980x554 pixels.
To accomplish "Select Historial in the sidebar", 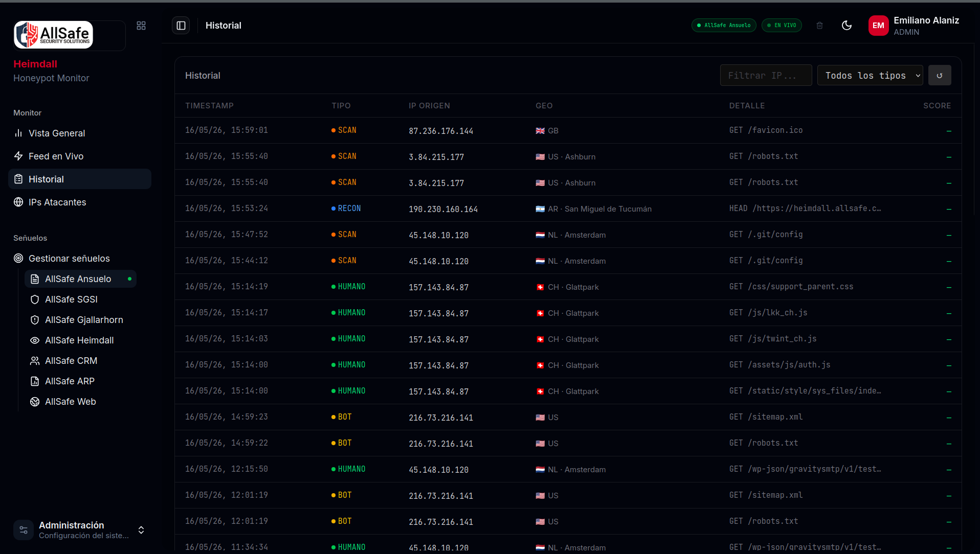I will pos(80,179).
